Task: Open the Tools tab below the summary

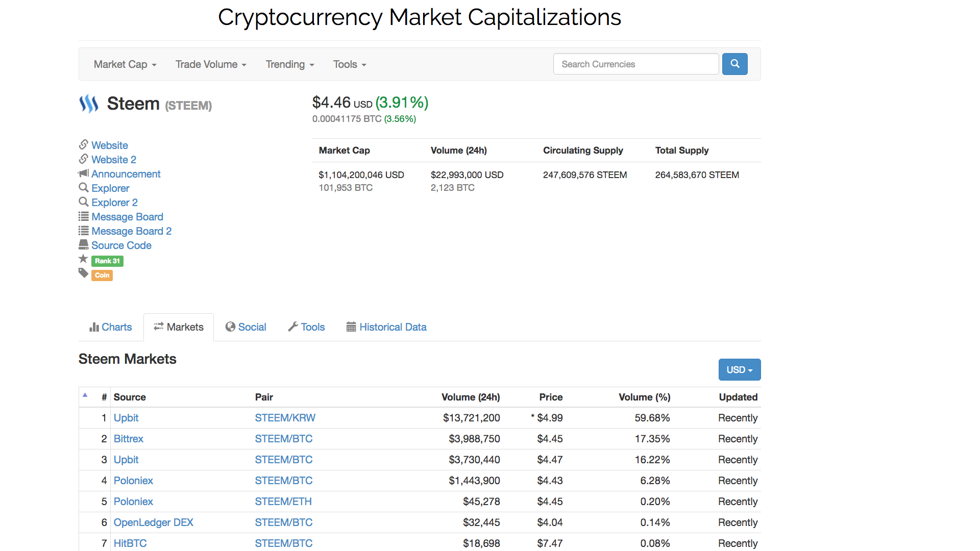Action: (307, 327)
